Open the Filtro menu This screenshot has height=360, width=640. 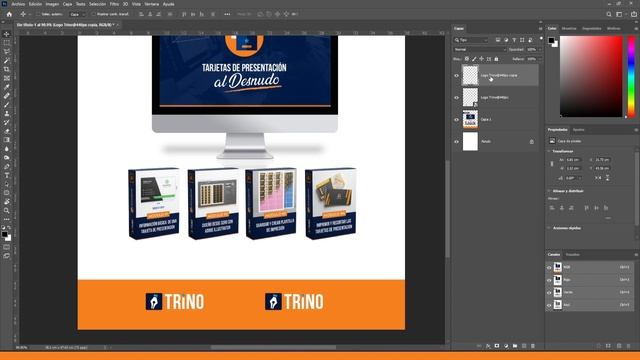pyautogui.click(x=114, y=4)
